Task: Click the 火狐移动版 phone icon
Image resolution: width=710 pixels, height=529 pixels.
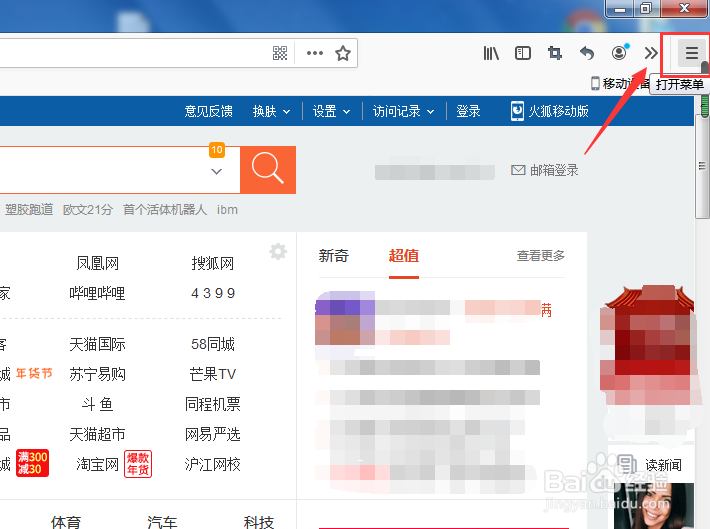Action: [x=517, y=111]
